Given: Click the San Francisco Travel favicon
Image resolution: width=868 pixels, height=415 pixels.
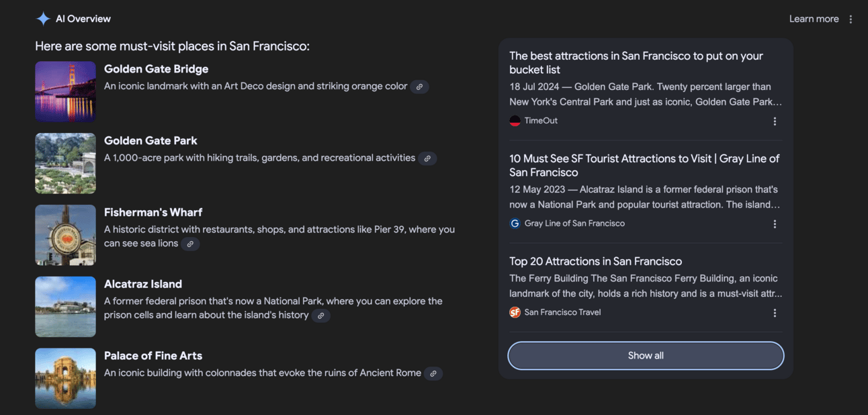Looking at the screenshot, I should coord(515,312).
